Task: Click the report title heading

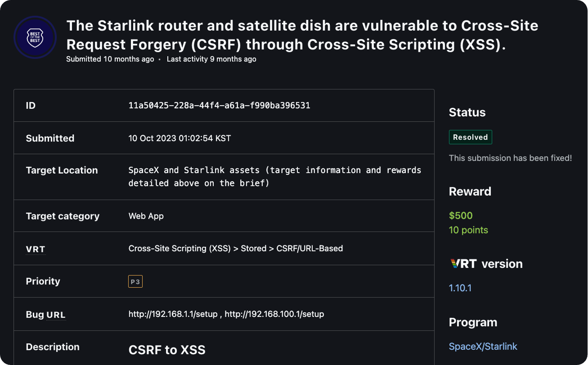Action: click(x=302, y=35)
